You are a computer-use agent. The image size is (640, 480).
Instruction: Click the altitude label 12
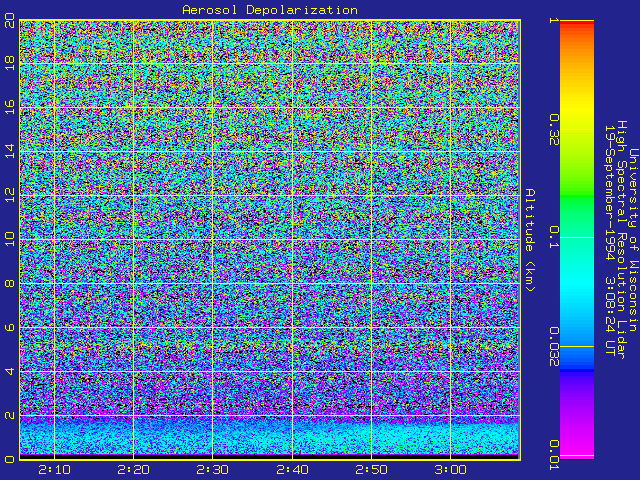point(9,195)
